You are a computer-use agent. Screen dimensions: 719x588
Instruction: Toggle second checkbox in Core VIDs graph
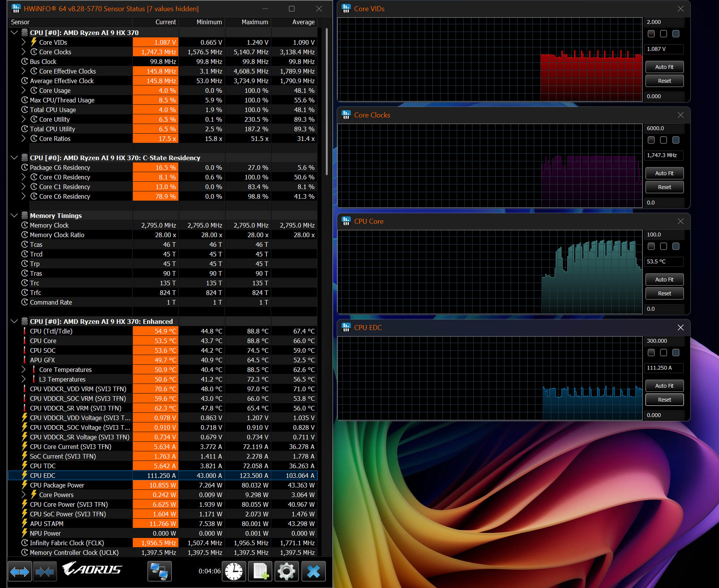pyautogui.click(x=664, y=34)
